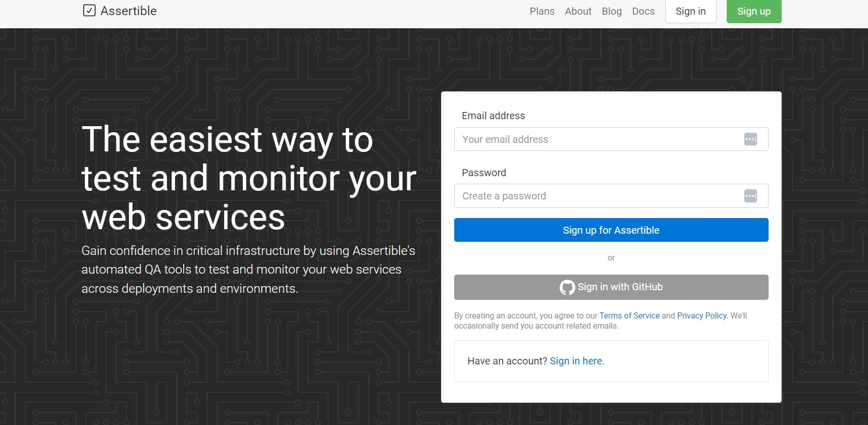This screenshot has width=868, height=425.
Task: Click the Email address field label
Action: [x=493, y=116]
